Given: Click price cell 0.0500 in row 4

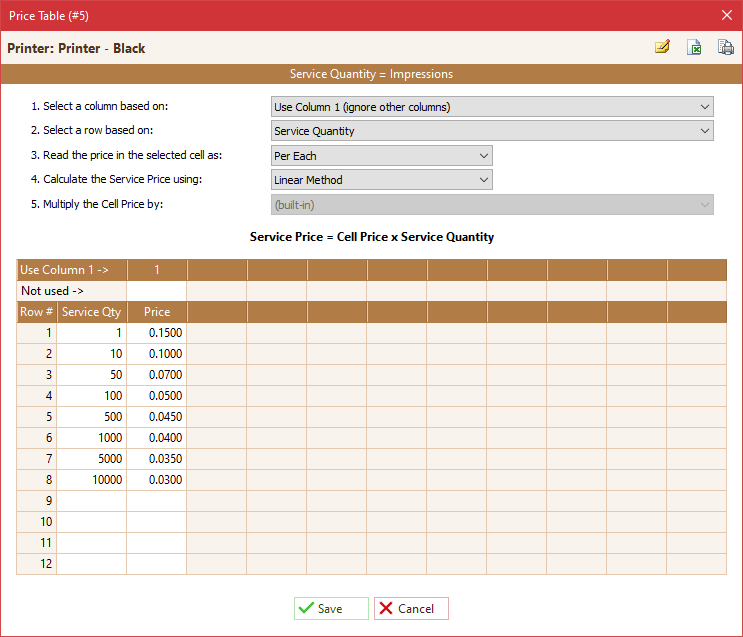Looking at the screenshot, I should [x=156, y=396].
